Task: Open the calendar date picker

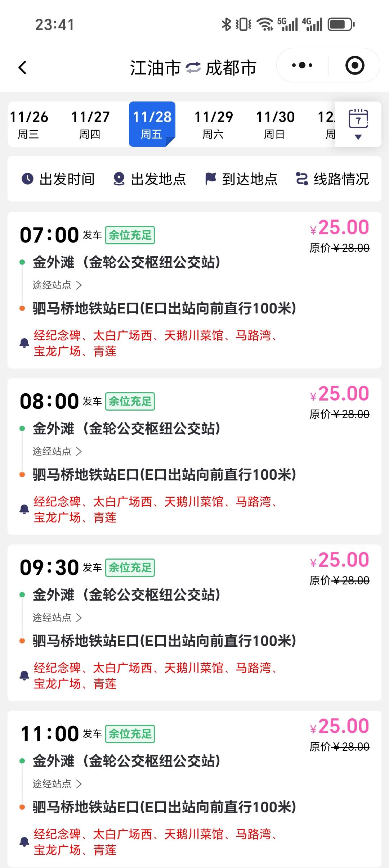Action: click(x=358, y=124)
